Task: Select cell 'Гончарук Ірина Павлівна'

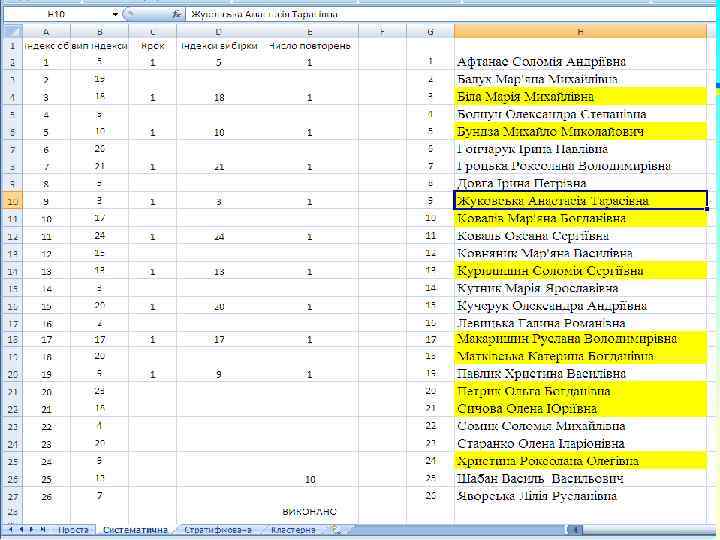Action: [x=580, y=149]
